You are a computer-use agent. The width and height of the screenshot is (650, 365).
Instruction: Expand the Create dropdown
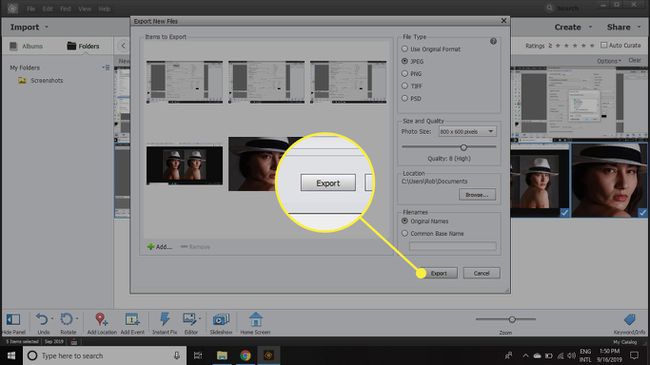[x=590, y=27]
